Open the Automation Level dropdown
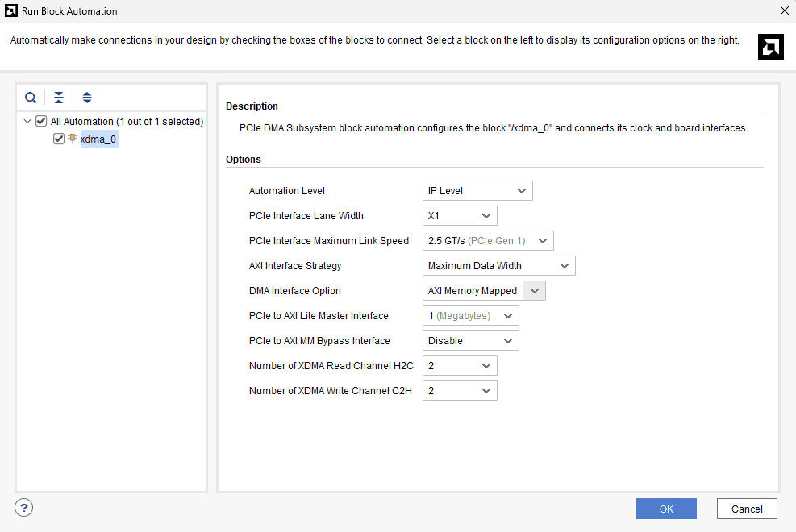The height and width of the screenshot is (532, 796). point(477,191)
